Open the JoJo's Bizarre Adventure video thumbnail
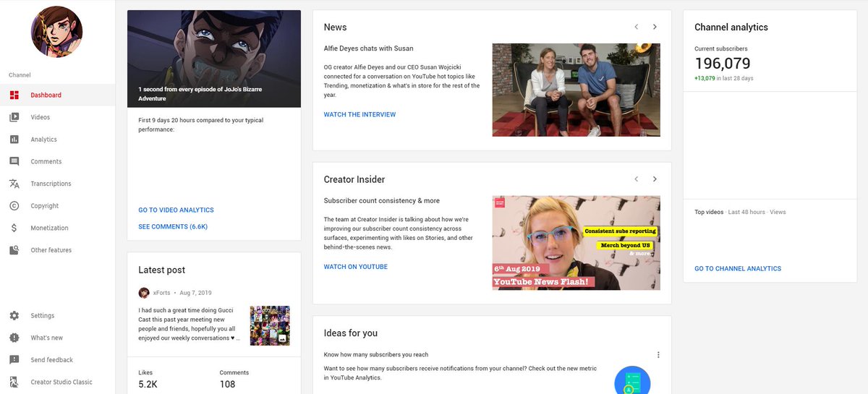 tap(214, 59)
